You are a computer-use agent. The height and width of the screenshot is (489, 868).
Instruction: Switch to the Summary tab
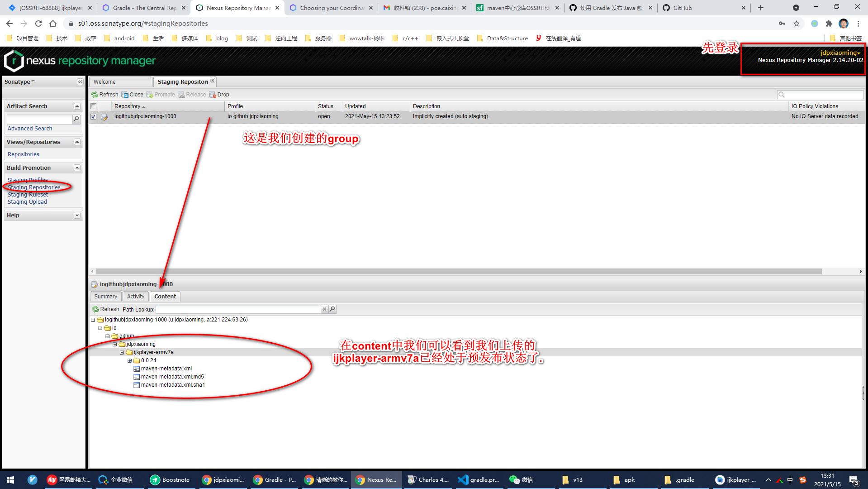tap(106, 297)
